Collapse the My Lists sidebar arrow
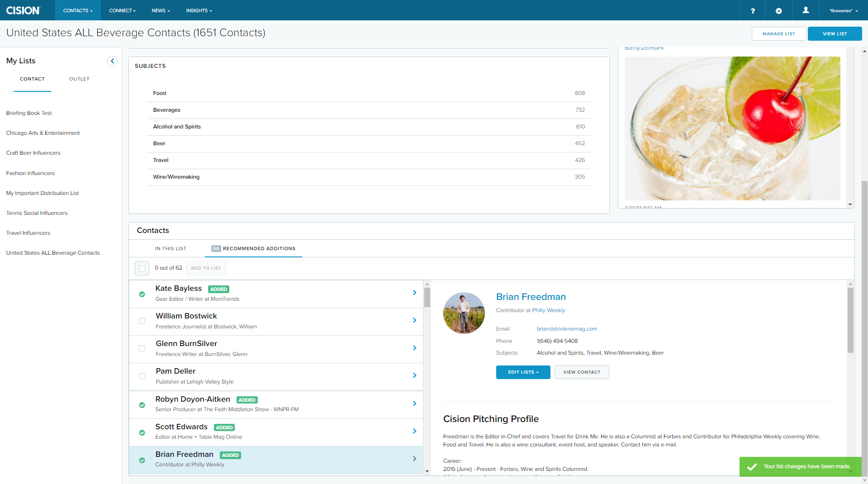 (112, 61)
